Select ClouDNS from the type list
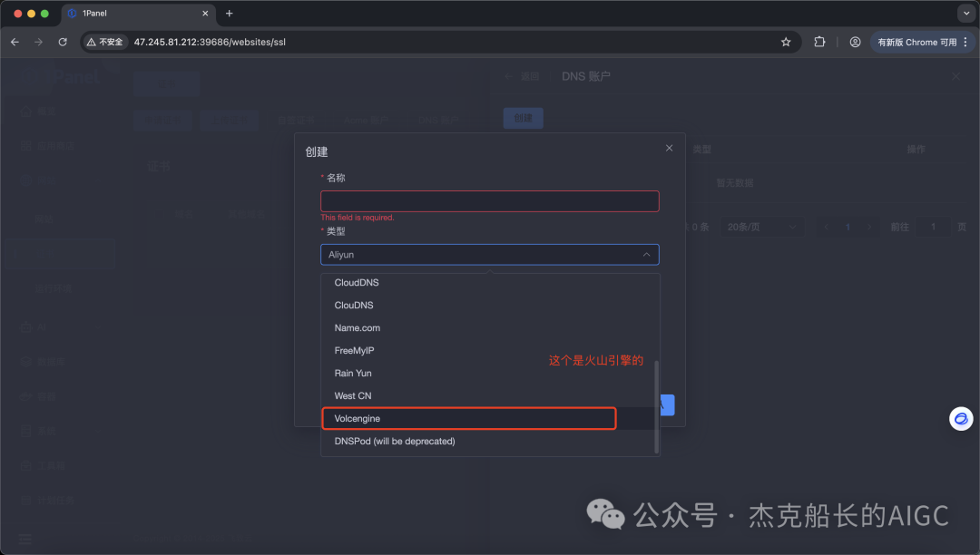Viewport: 980px width, 555px height. coord(490,306)
